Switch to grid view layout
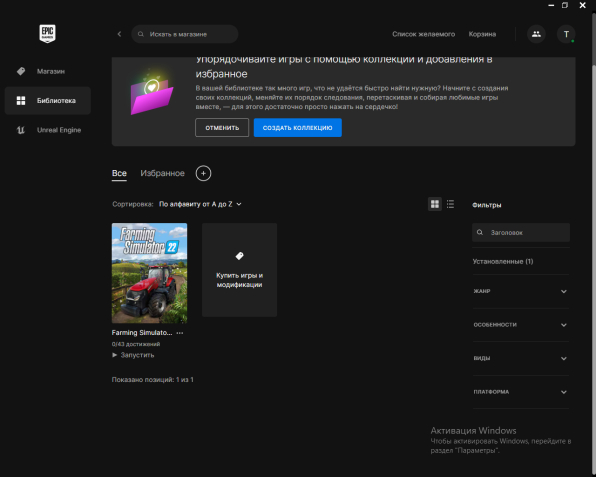Screen dimensions: 596x477 coord(435,204)
